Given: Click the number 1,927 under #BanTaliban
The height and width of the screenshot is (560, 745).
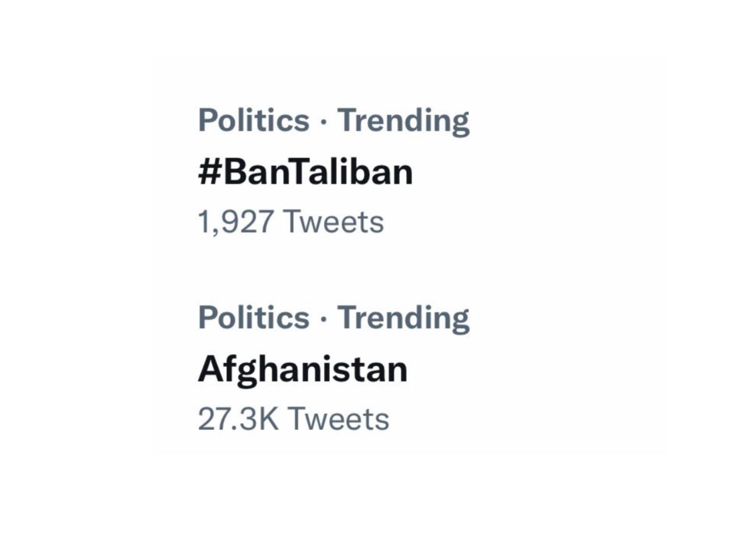Looking at the screenshot, I should [236, 222].
